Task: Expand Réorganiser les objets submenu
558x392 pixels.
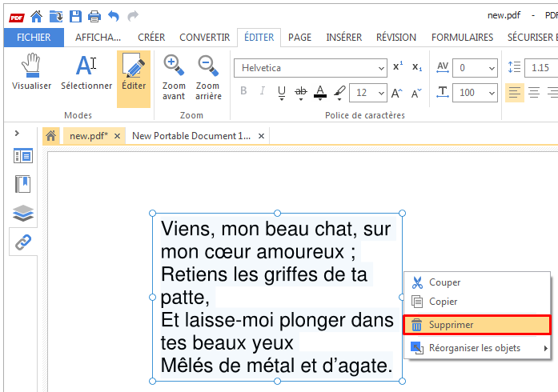Action: coord(477,348)
